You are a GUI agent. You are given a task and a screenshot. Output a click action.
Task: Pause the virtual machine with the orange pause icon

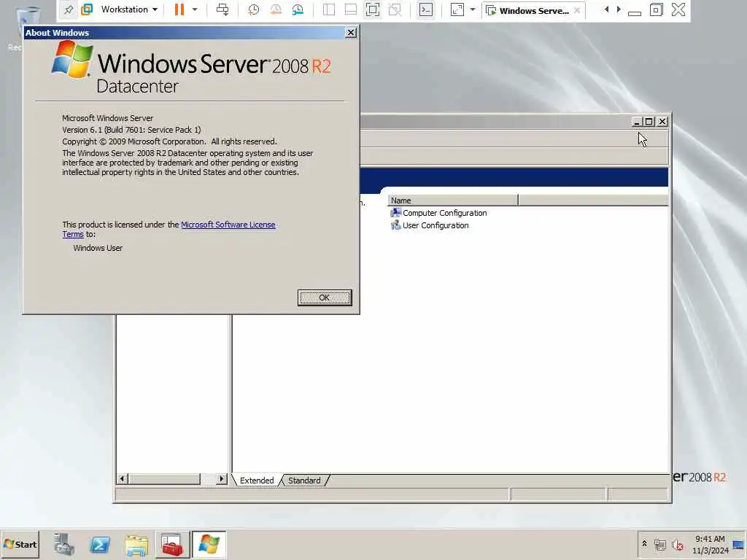(179, 9)
